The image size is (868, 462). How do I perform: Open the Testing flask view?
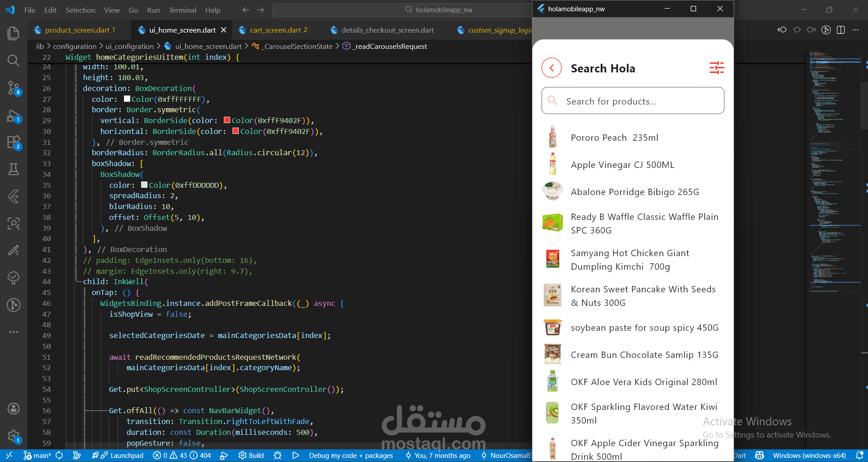pyautogui.click(x=14, y=169)
